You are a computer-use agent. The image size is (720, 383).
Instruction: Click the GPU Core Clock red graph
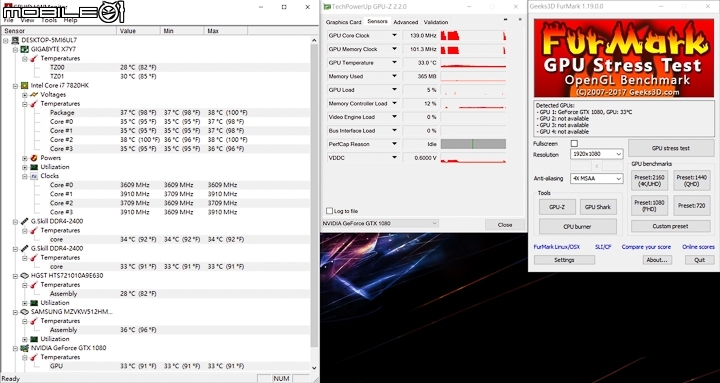pyautogui.click(x=473, y=35)
